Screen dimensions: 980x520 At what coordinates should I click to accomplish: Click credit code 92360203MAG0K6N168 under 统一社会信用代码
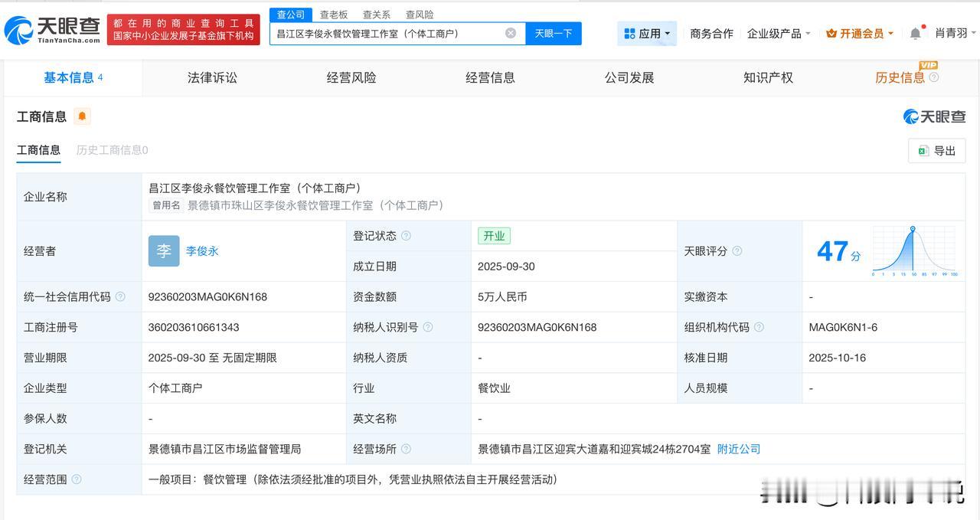[207, 296]
